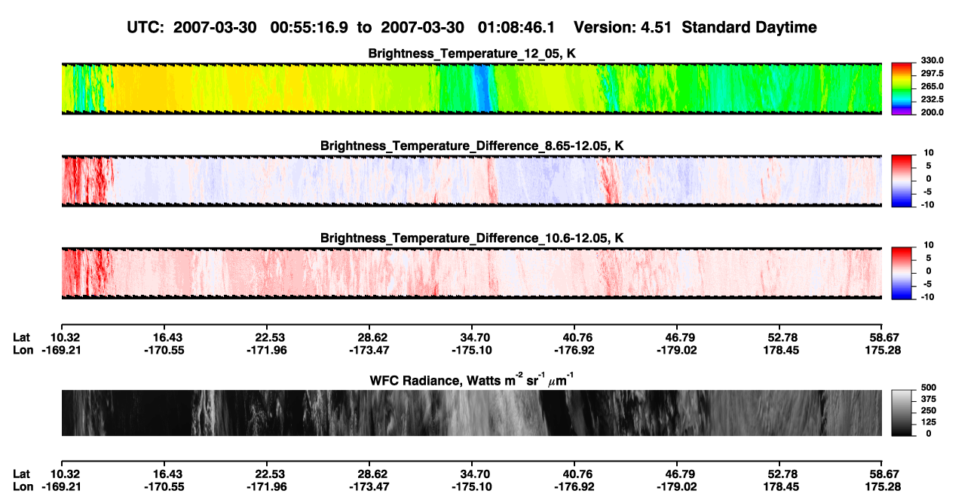Click the 200.0 colorbar label
Image resolution: width=980 pixels, height=503 pixels.
click(932, 112)
